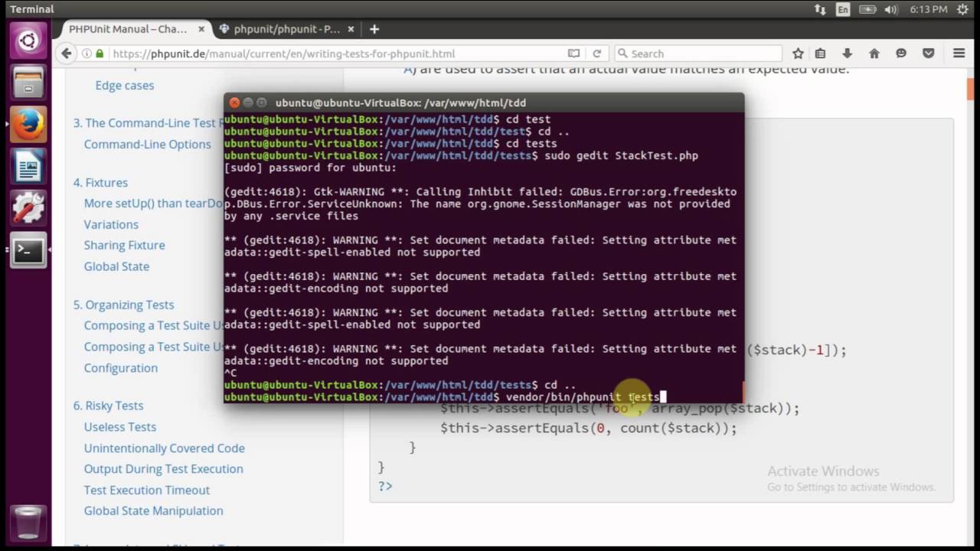Show bookmarks list icon in toolbar
This screenshot has width=980, height=551.
820,54
